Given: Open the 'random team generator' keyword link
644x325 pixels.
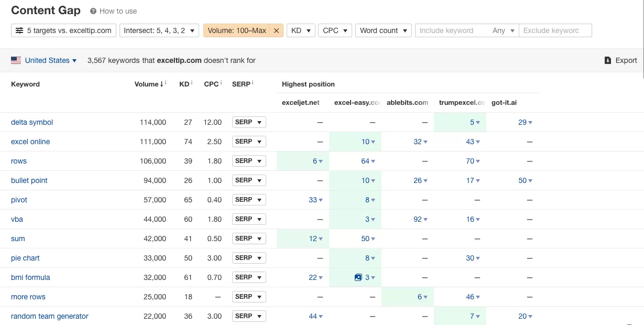Looking at the screenshot, I should [x=50, y=316].
